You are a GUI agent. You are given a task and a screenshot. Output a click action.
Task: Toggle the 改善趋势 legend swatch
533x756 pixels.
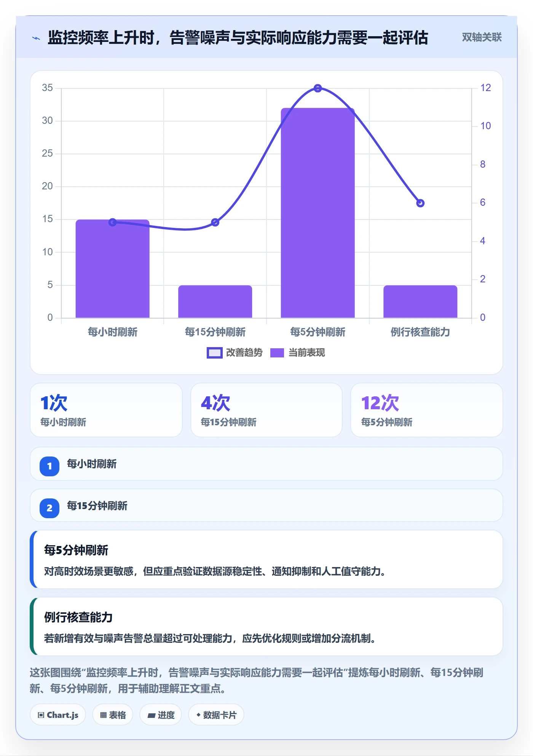pyautogui.click(x=214, y=353)
